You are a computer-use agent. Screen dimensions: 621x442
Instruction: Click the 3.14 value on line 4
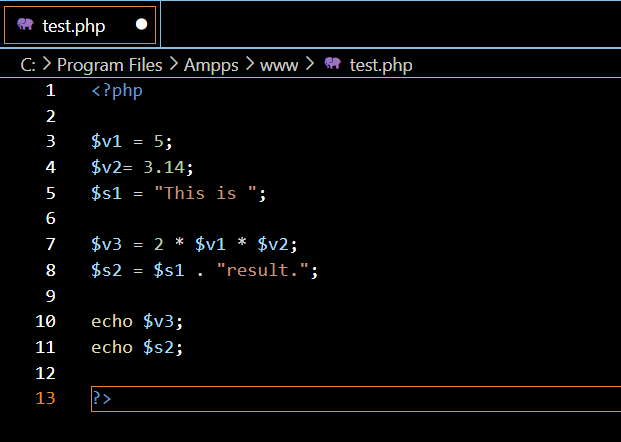164,167
